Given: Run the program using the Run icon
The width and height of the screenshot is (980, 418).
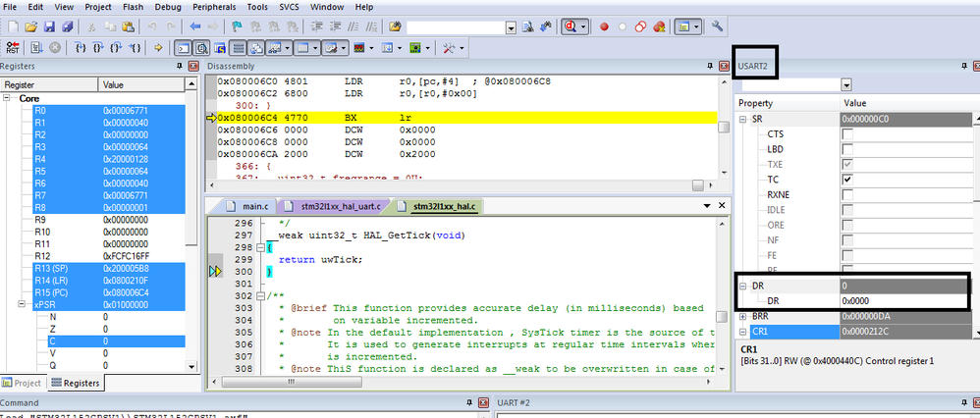Looking at the screenshot, I should 36,47.
